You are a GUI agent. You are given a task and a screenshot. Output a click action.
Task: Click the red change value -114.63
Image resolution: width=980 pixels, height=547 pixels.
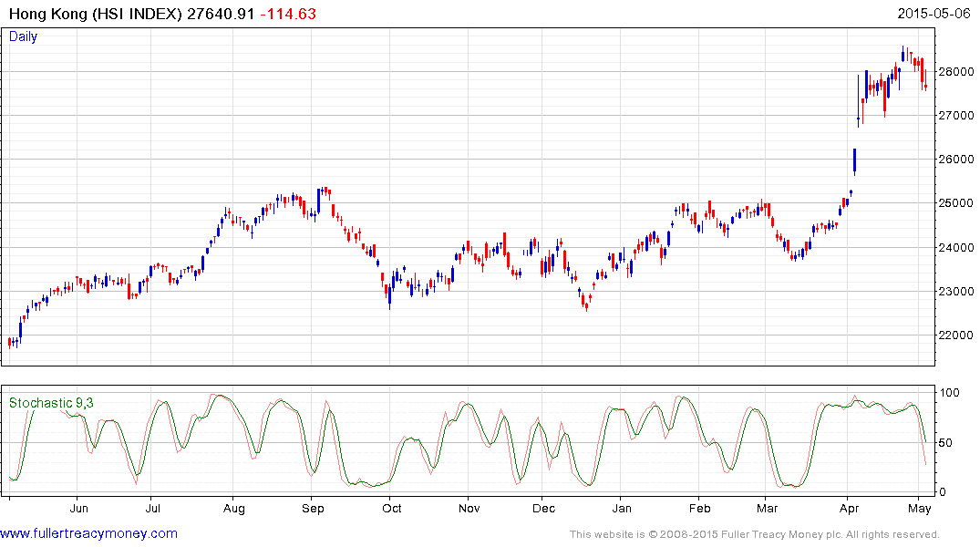288,14
